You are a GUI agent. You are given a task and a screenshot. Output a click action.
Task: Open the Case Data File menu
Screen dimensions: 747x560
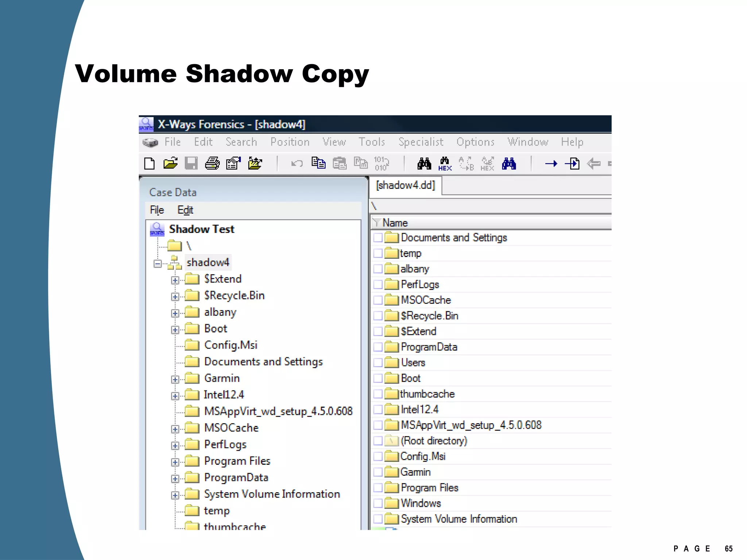(x=157, y=210)
